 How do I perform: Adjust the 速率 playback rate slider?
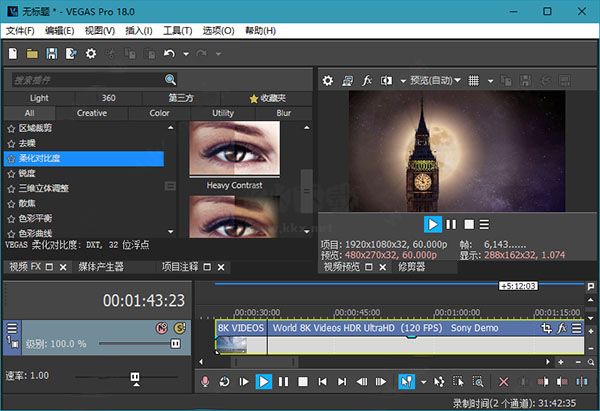[x=135, y=376]
